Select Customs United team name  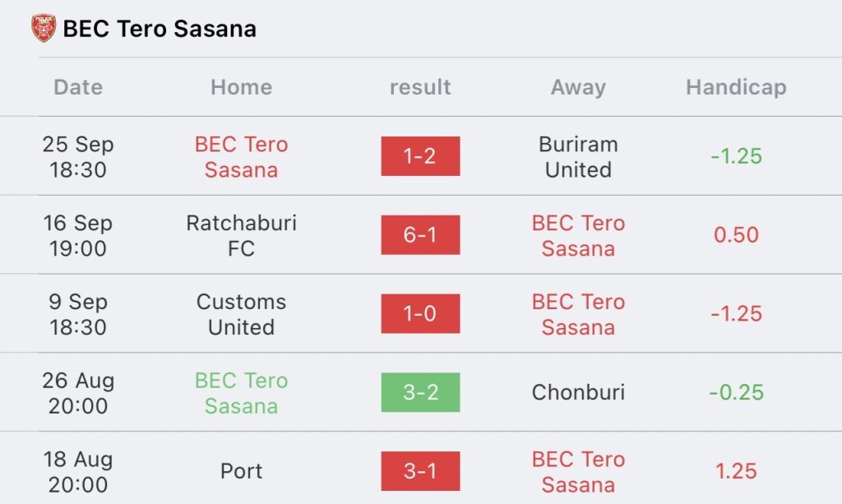[x=241, y=314]
